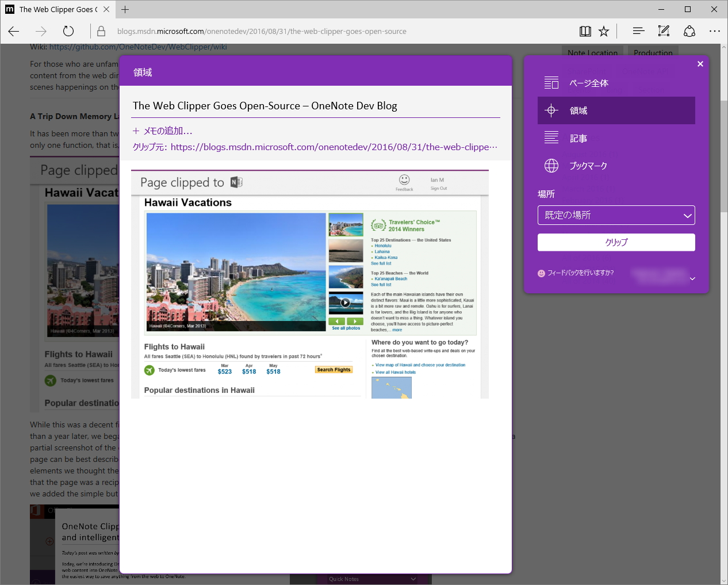Open the Hub panel in Edge
Screen dimensions: 728x585
[x=638, y=31]
